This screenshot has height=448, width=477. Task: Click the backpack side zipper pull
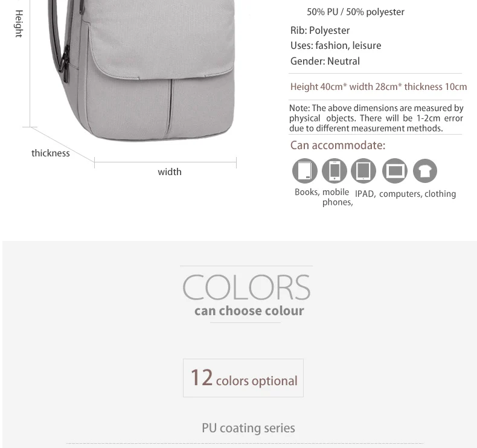click(x=65, y=62)
